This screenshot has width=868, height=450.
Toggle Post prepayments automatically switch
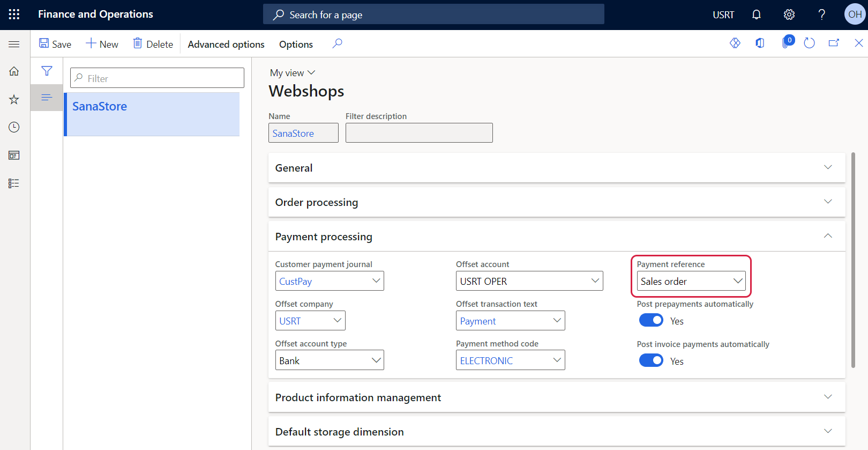(x=651, y=320)
